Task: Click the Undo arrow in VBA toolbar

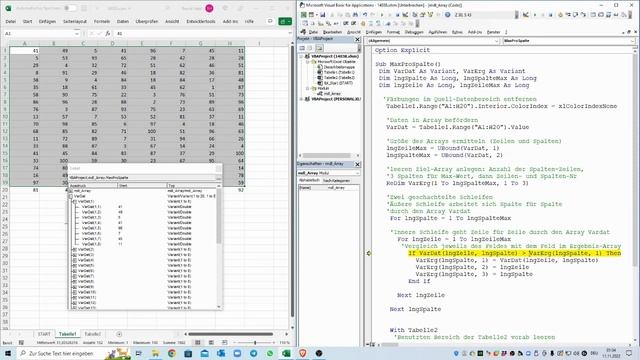Action: coord(365,15)
